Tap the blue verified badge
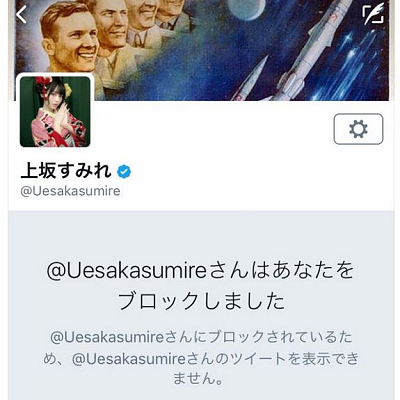 tap(124, 172)
